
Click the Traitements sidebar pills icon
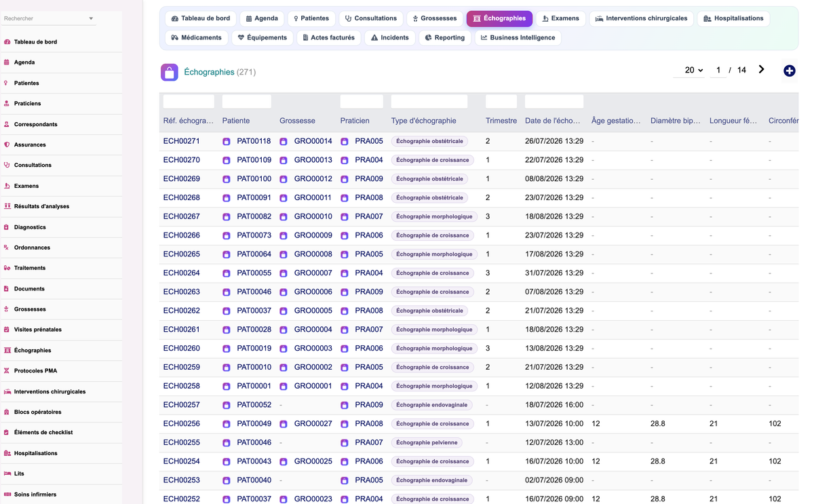(7, 268)
